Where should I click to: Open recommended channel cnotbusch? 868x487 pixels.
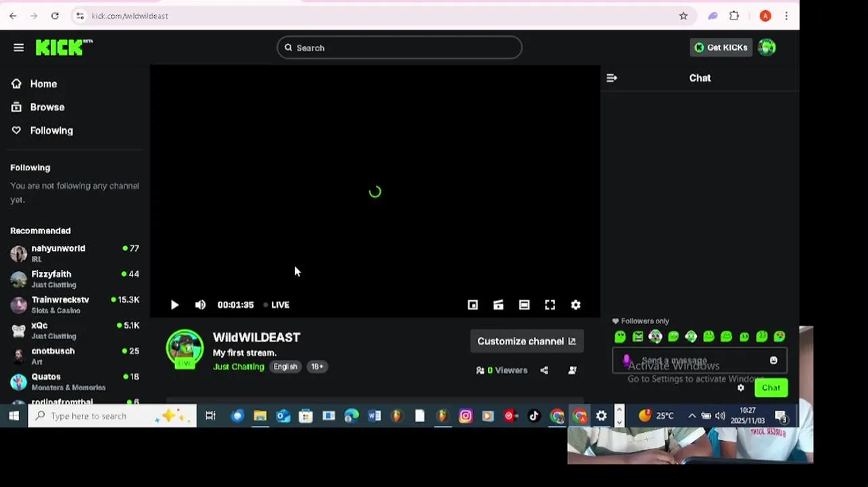pos(74,356)
